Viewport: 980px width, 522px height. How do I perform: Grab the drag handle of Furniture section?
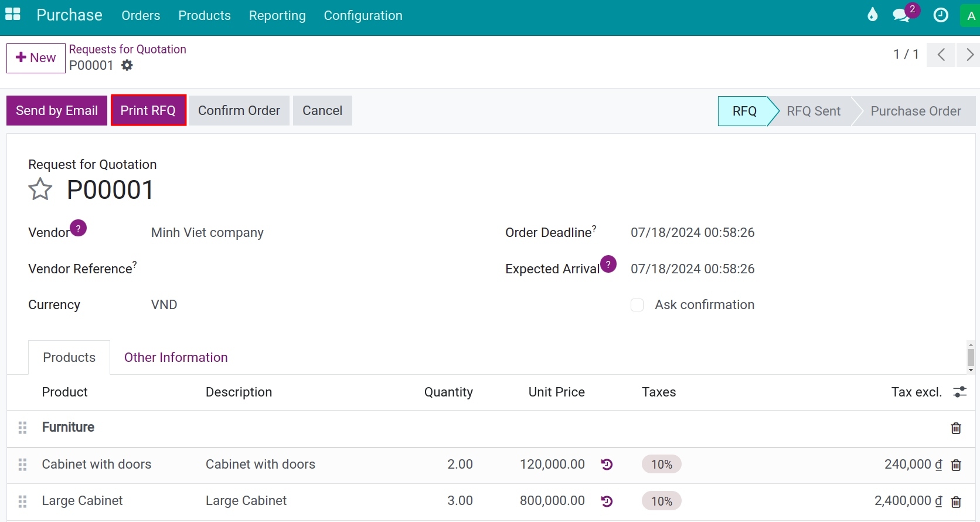point(22,428)
